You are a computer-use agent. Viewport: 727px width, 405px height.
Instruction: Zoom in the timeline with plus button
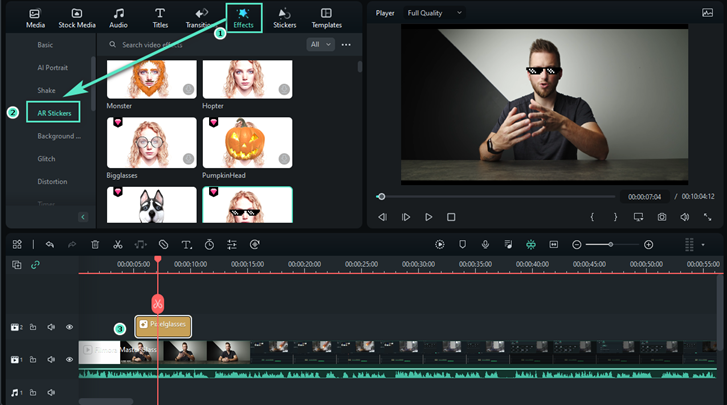pyautogui.click(x=649, y=244)
